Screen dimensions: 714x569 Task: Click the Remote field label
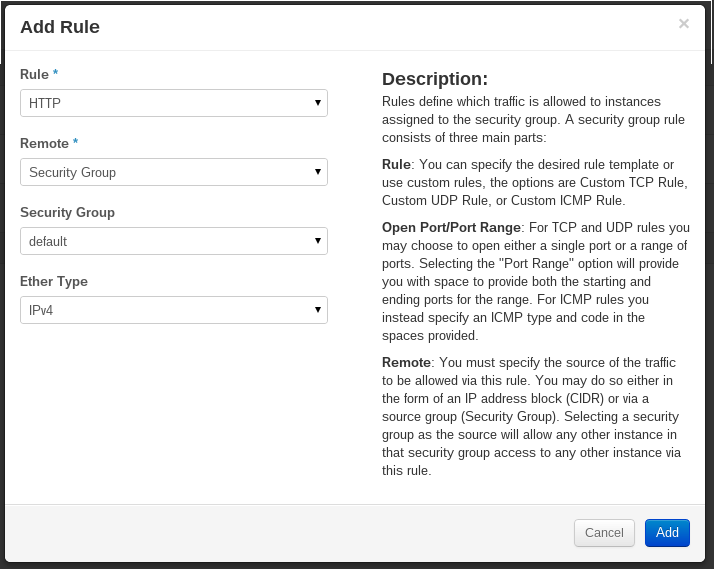click(44, 144)
